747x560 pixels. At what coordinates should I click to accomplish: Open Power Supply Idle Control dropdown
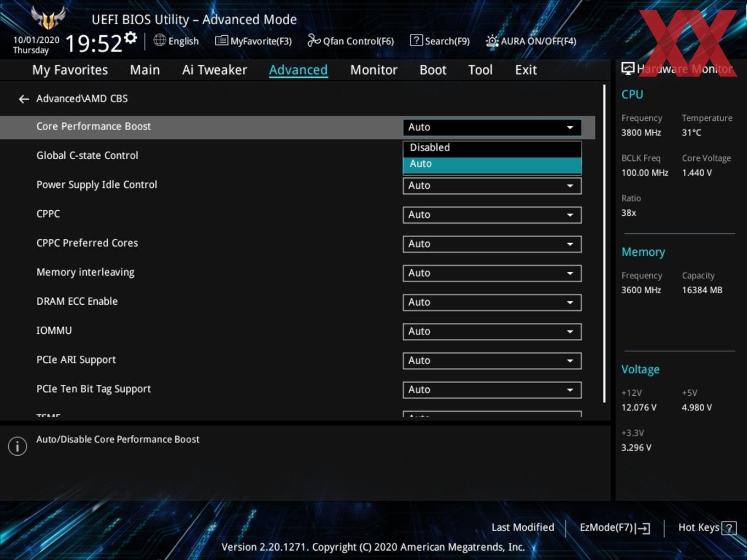click(492, 186)
